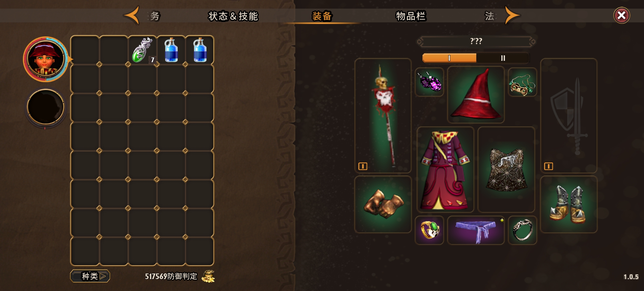Open the 状态&技能 tab
The width and height of the screenshot is (644, 291).
233,16
